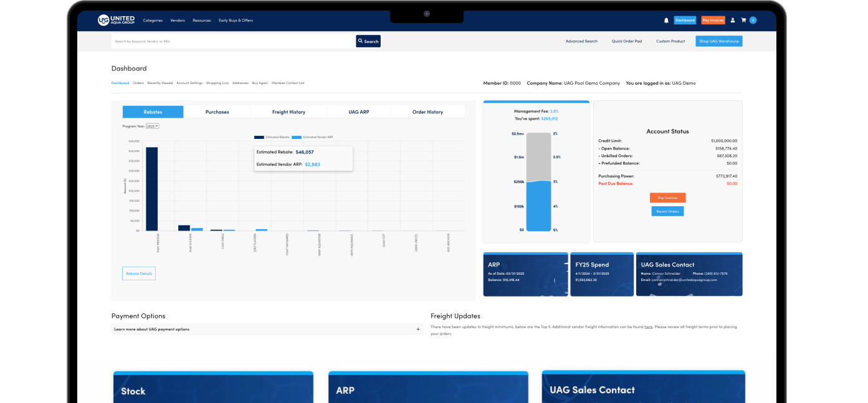
Task: Click the Learn more about UAG payment options row
Action: coord(267,329)
